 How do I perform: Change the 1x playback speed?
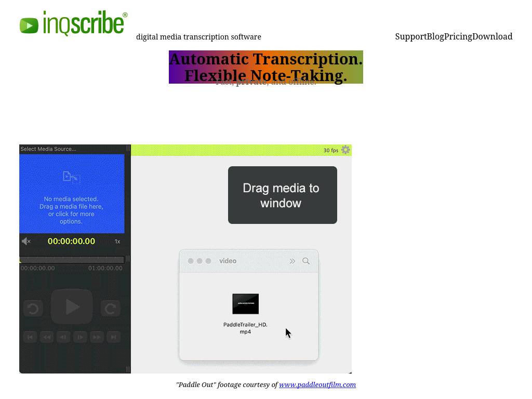[117, 242]
